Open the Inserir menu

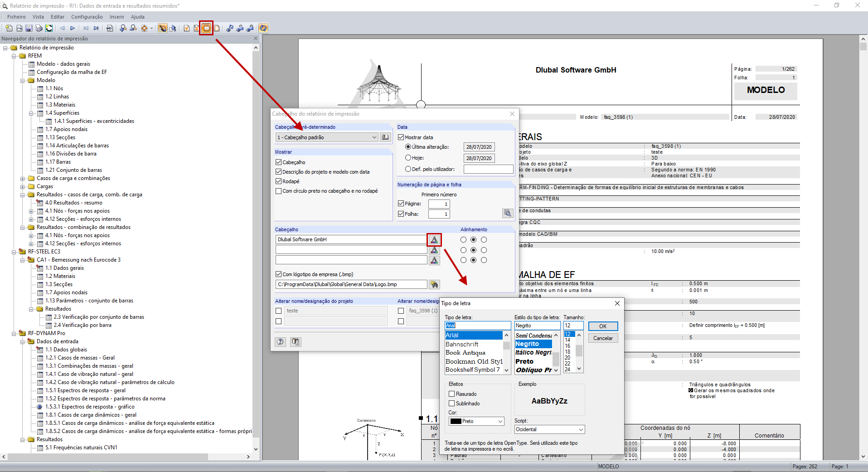pos(117,17)
